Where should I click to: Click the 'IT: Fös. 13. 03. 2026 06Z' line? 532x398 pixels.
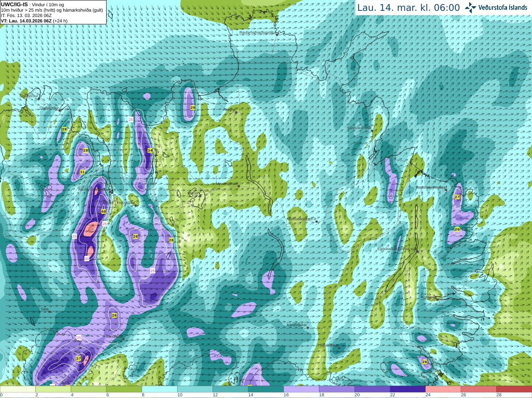point(26,15)
